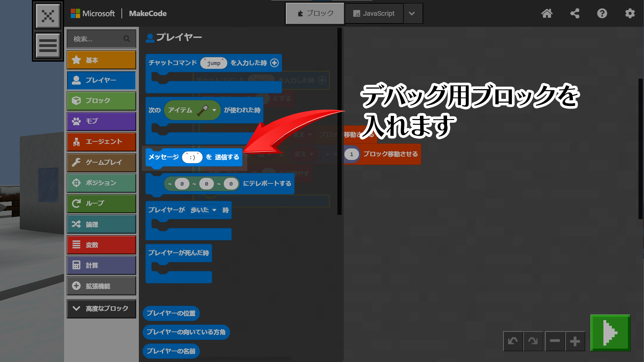The image size is (644, 362).
Task: Click the Home icon in header
Action: 547,13
